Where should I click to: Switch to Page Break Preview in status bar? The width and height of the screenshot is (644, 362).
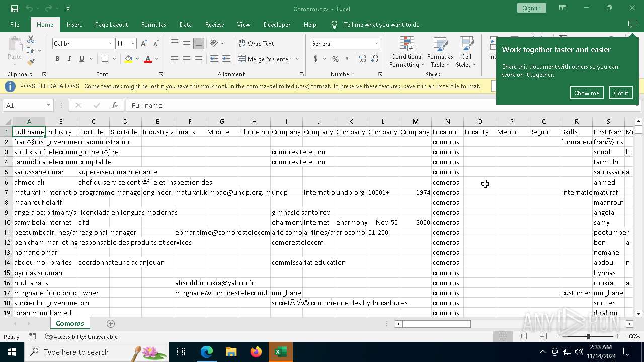click(543, 336)
